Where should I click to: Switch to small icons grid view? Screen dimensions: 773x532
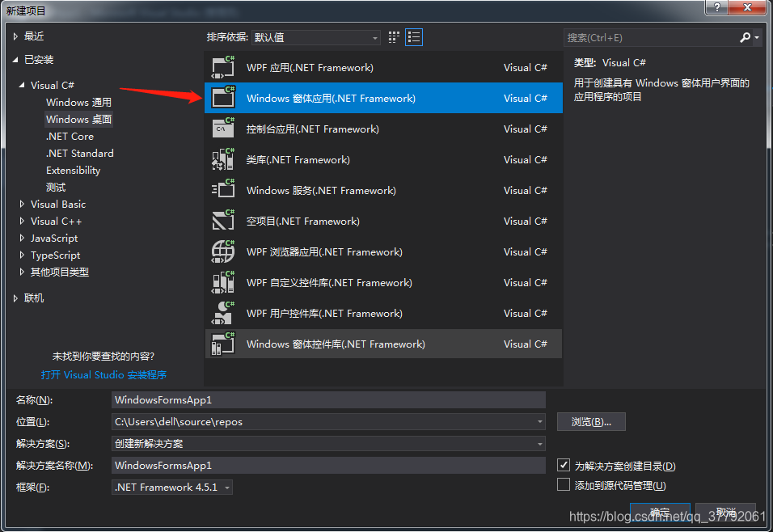point(394,37)
